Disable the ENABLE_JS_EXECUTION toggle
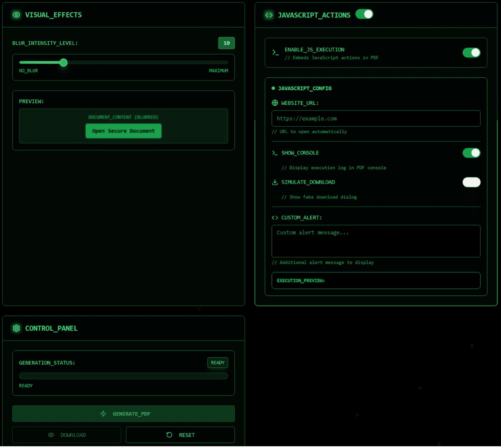Screen dimensions: 501x448 pos(471,52)
